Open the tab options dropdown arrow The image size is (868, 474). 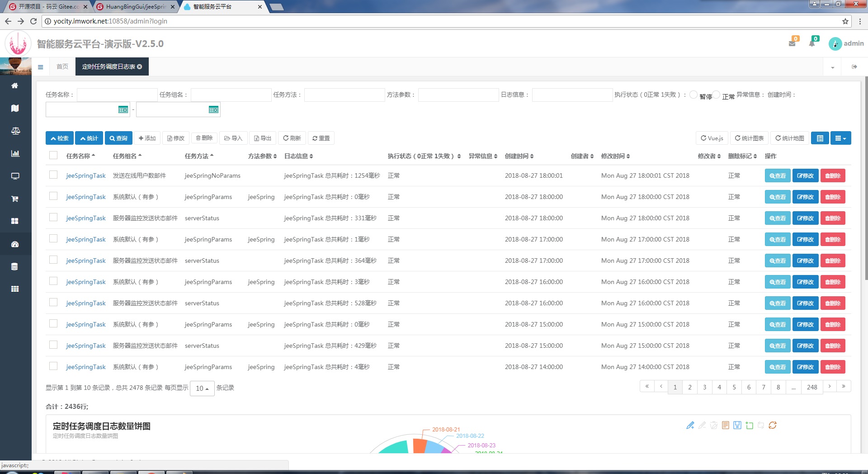(833, 67)
